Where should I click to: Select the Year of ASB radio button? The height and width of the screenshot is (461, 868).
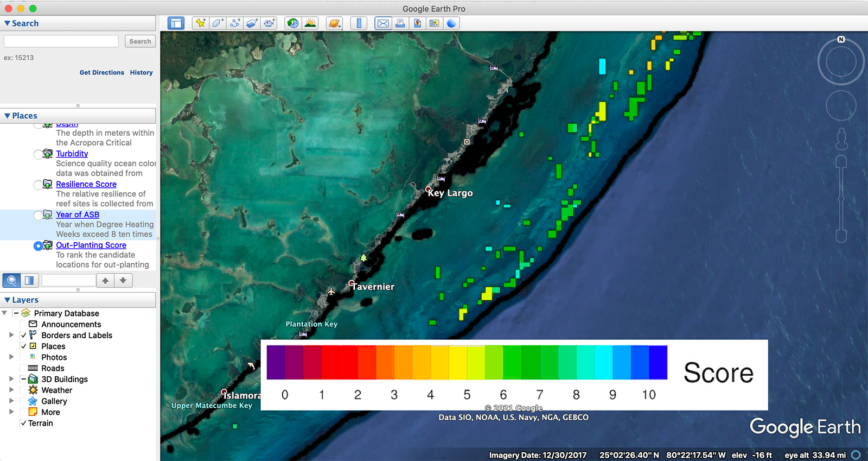38,215
